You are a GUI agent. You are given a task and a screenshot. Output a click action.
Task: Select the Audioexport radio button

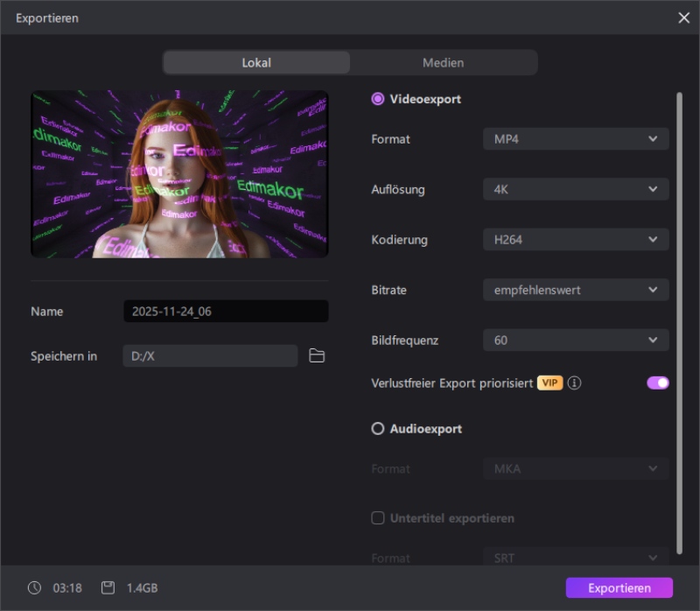pos(378,429)
